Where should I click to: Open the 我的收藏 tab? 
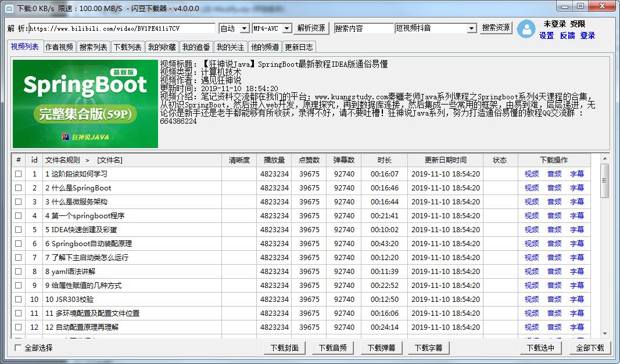click(x=162, y=47)
